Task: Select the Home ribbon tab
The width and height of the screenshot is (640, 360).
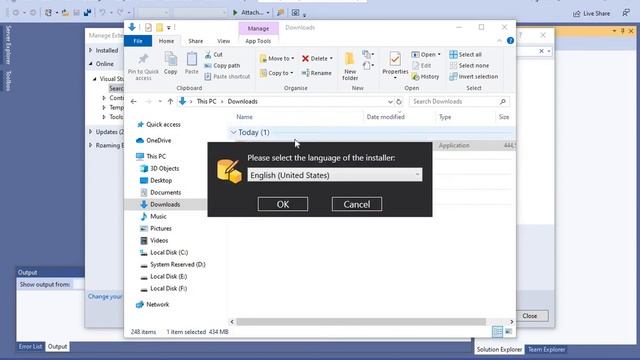Action: coord(166,41)
